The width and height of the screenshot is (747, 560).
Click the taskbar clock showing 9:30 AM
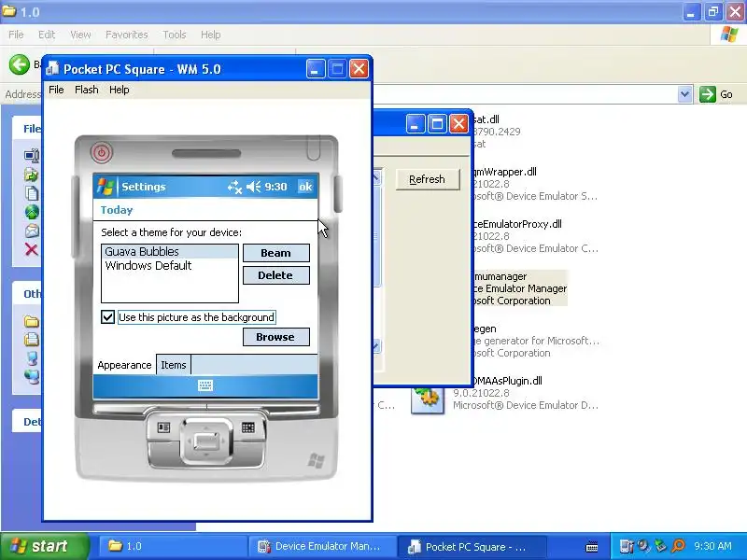point(712,546)
